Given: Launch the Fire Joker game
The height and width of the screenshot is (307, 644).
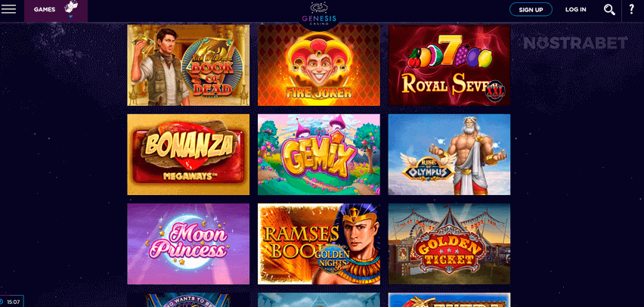Looking at the screenshot, I should [319, 65].
